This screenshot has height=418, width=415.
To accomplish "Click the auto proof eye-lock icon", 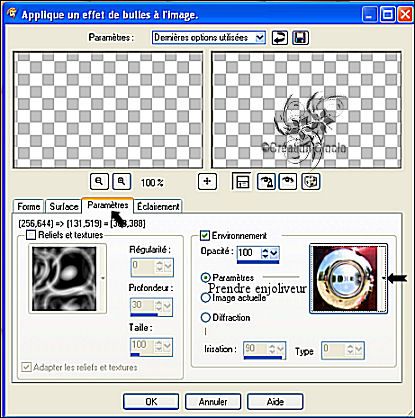I will (266, 182).
